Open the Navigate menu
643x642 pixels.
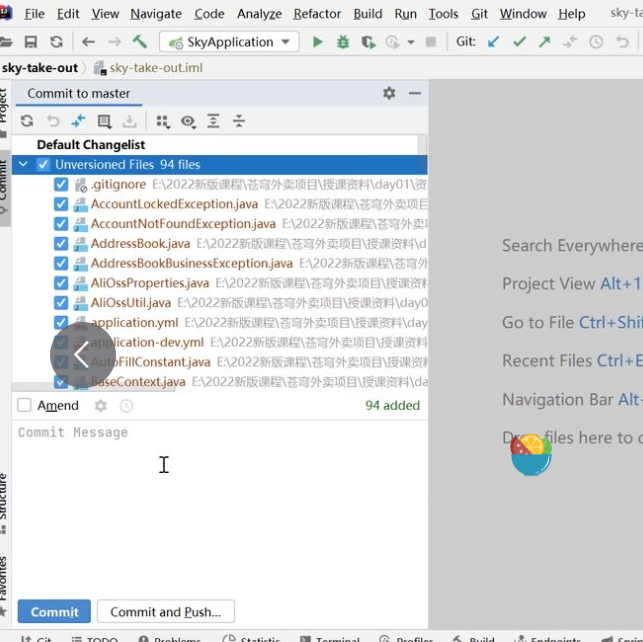click(156, 14)
